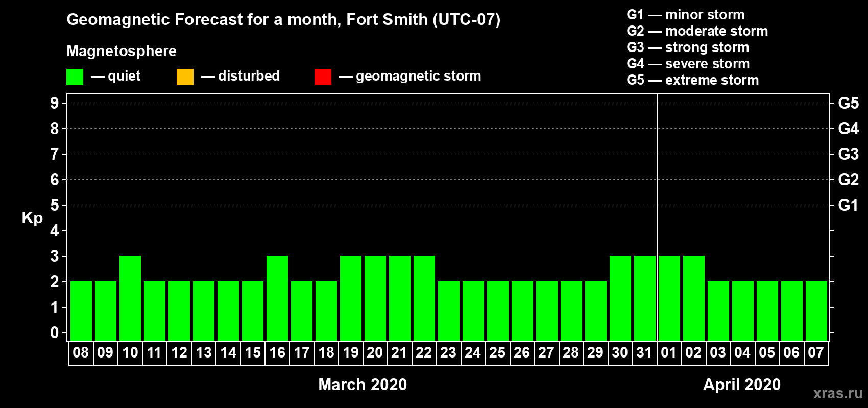
Task: Click date cell 05 in April
Action: pyautogui.click(x=767, y=353)
